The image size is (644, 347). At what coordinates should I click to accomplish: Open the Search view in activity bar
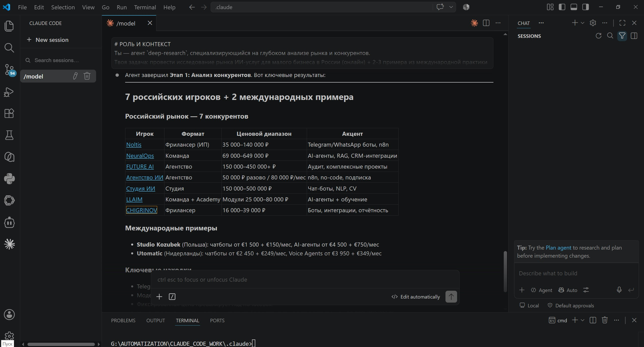[x=9, y=48]
